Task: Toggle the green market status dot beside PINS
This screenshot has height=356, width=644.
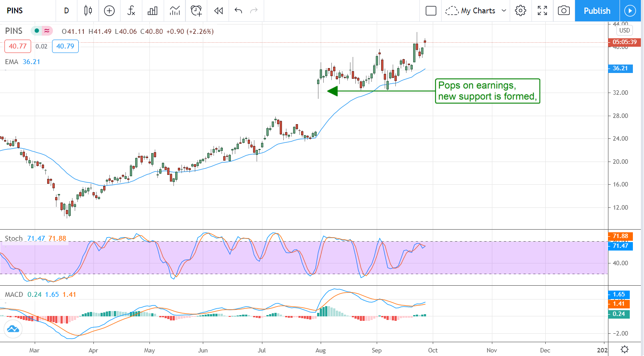Action: [36, 31]
